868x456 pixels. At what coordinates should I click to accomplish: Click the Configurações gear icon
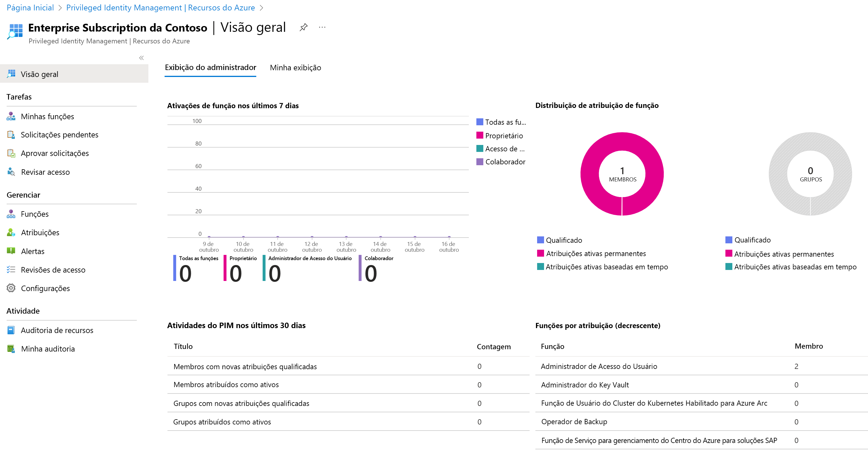pos(11,288)
